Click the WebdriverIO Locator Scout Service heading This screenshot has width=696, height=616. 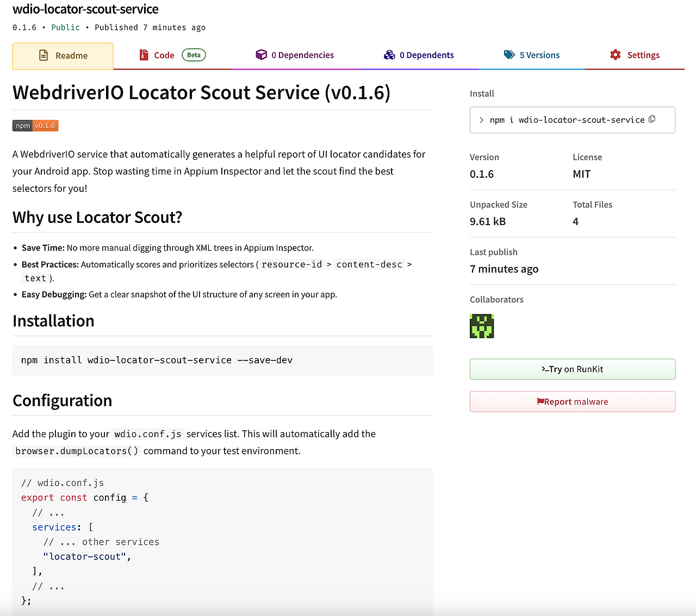[201, 92]
